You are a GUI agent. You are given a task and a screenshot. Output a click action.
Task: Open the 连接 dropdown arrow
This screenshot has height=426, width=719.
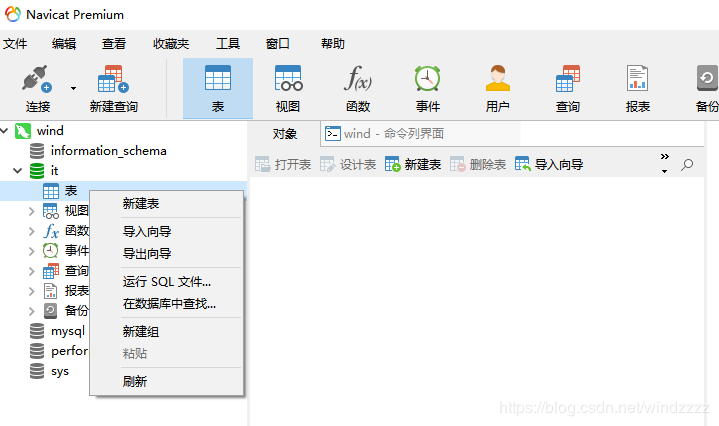73,88
